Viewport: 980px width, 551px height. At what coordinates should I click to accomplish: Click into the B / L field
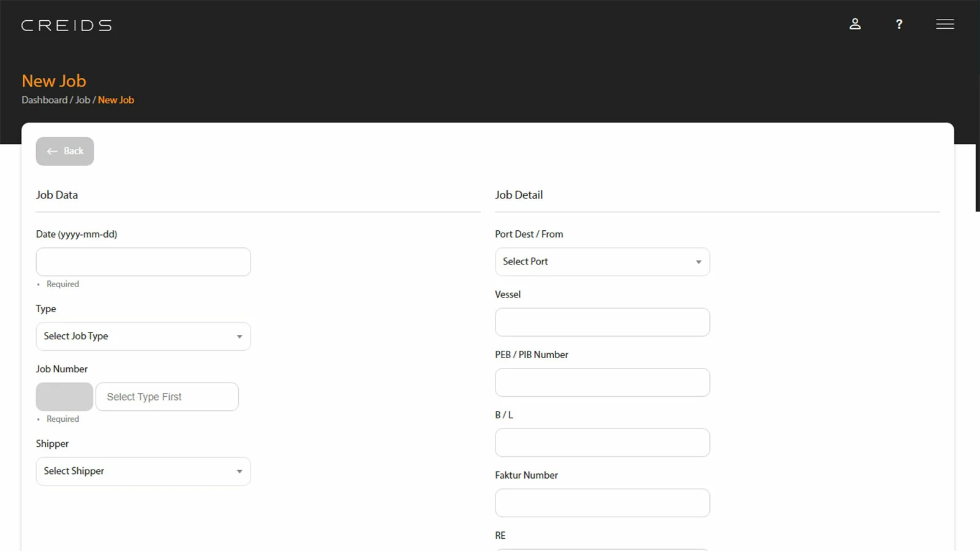601,443
